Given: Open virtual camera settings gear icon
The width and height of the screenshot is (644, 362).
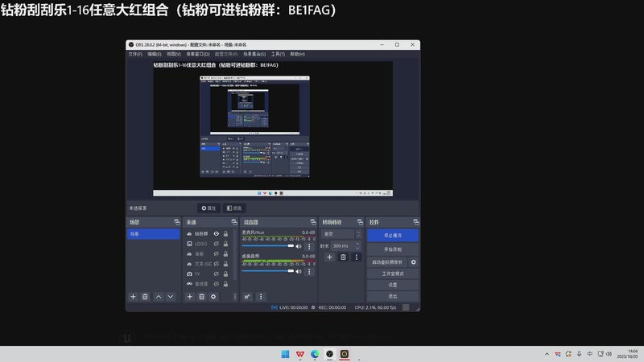Looking at the screenshot, I should pyautogui.click(x=414, y=262).
